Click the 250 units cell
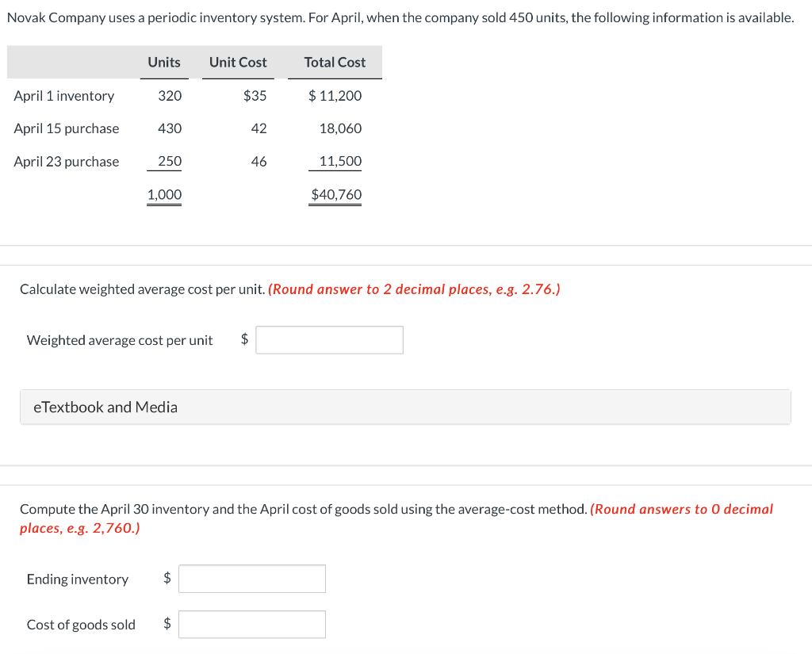The image size is (812, 654). point(170,161)
